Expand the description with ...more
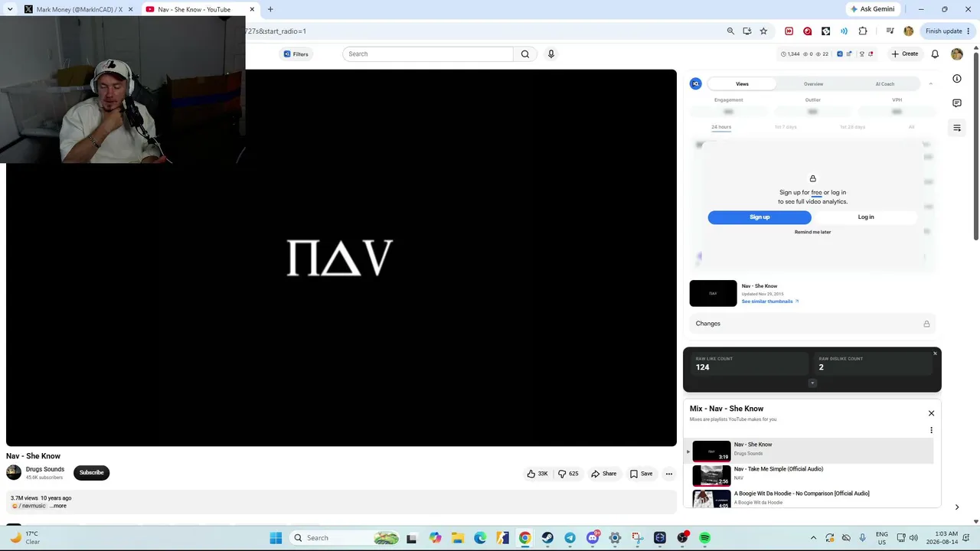 (58, 506)
